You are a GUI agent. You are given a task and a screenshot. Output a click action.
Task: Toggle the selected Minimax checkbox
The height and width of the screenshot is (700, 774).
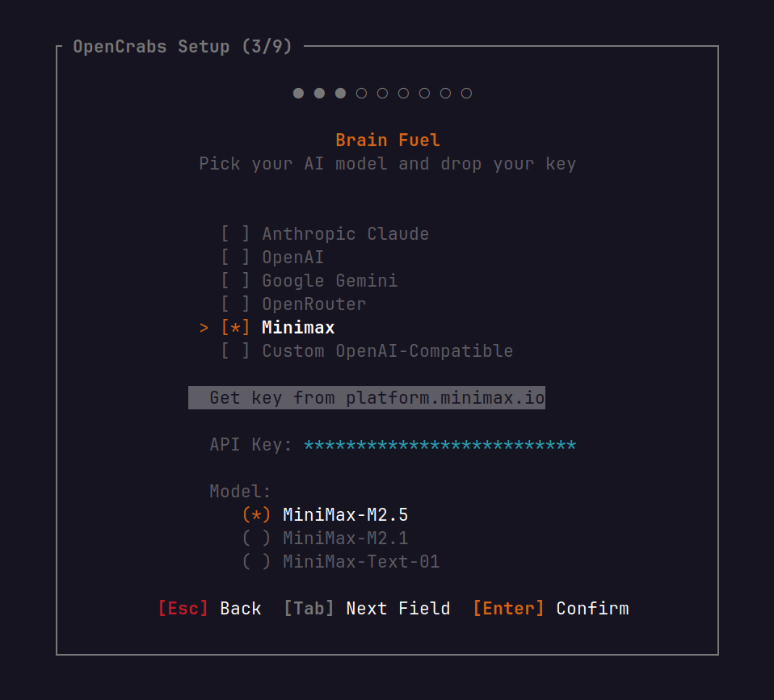[235, 328]
